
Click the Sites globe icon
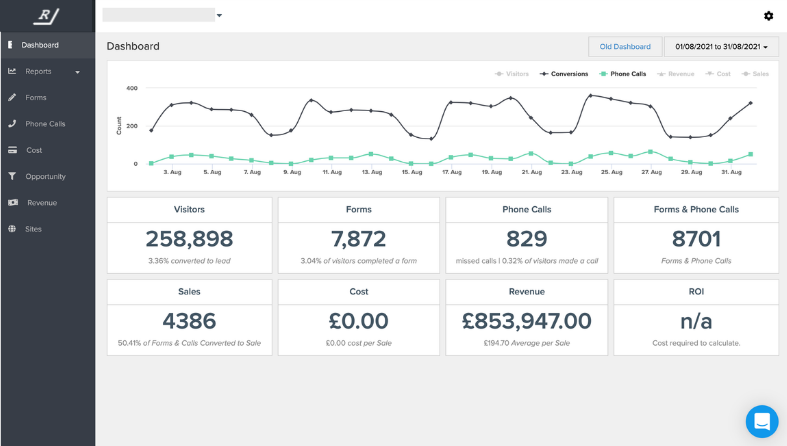click(x=11, y=229)
